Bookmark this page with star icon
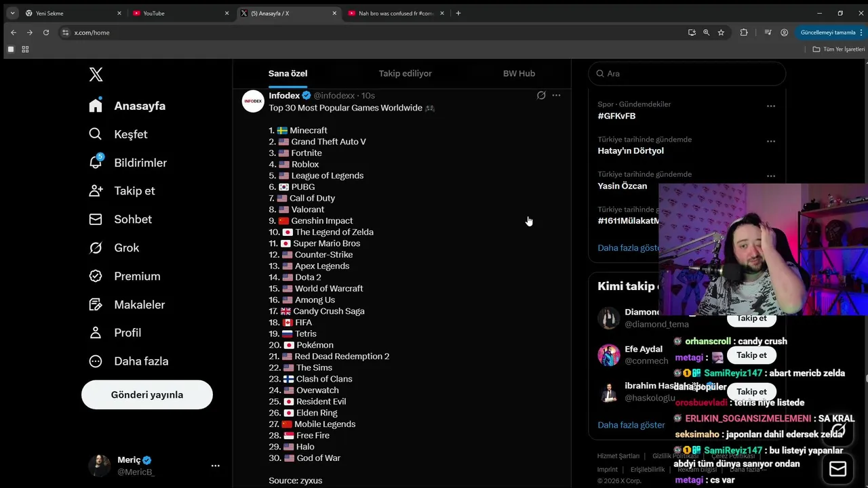Image resolution: width=868 pixels, height=488 pixels. click(x=721, y=33)
